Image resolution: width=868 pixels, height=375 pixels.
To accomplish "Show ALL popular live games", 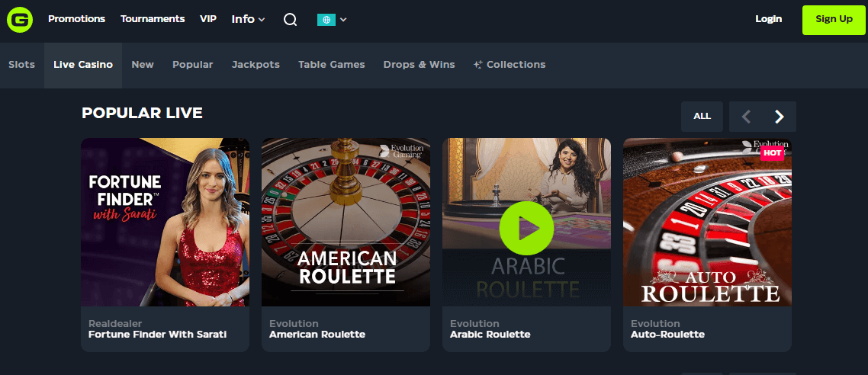I will 702,116.
